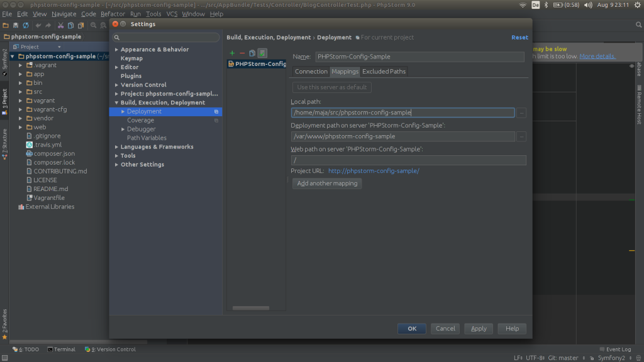Copy the selected deployment server
The height and width of the screenshot is (362, 644).
tap(252, 53)
